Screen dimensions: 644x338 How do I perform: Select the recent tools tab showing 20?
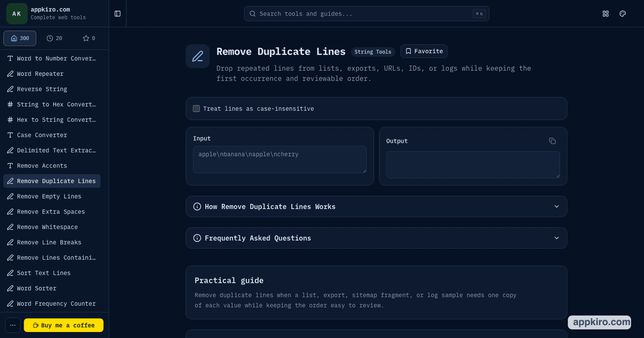[x=54, y=38]
